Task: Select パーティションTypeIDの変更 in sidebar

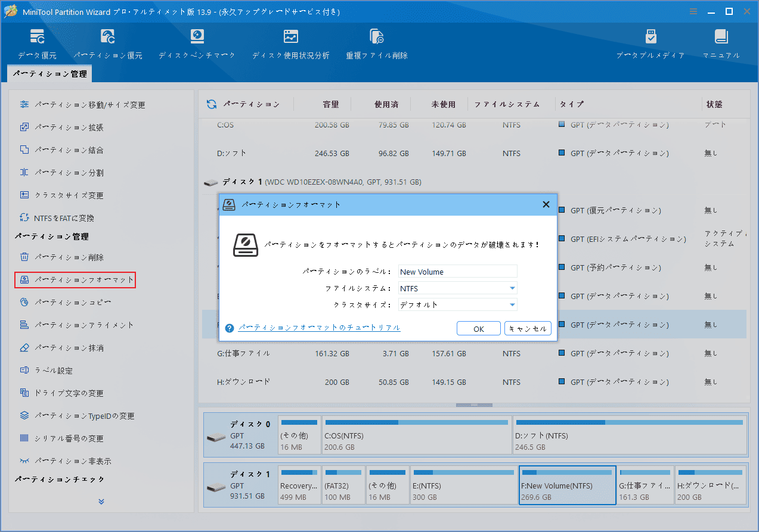Action: pyautogui.click(x=76, y=416)
